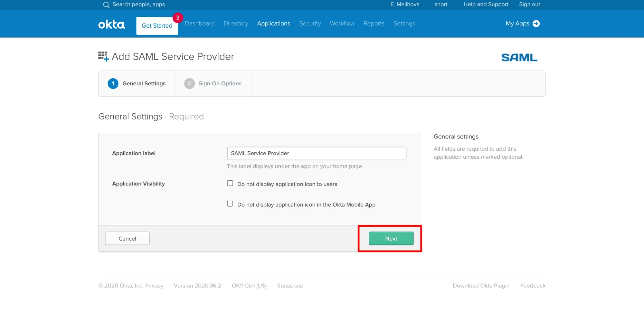Screen dimensions: 644x313
Task: Open the Settings menu
Action: point(404,24)
